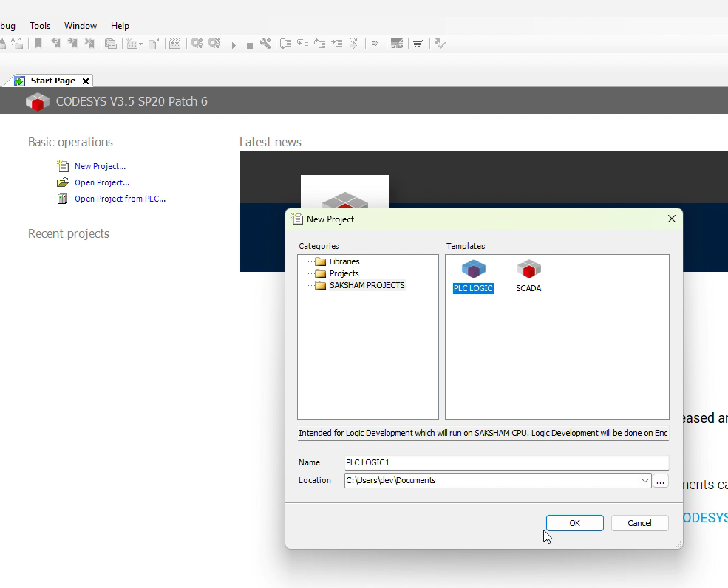Toggle bookmark using the toolbar bookmark icon
Image resolution: width=728 pixels, height=588 pixels.
38,44
